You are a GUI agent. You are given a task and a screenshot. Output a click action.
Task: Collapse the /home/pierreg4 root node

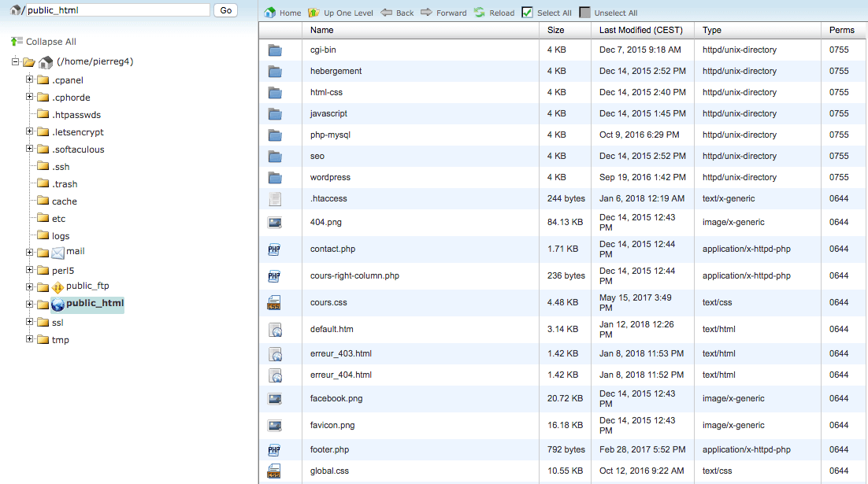coord(16,61)
